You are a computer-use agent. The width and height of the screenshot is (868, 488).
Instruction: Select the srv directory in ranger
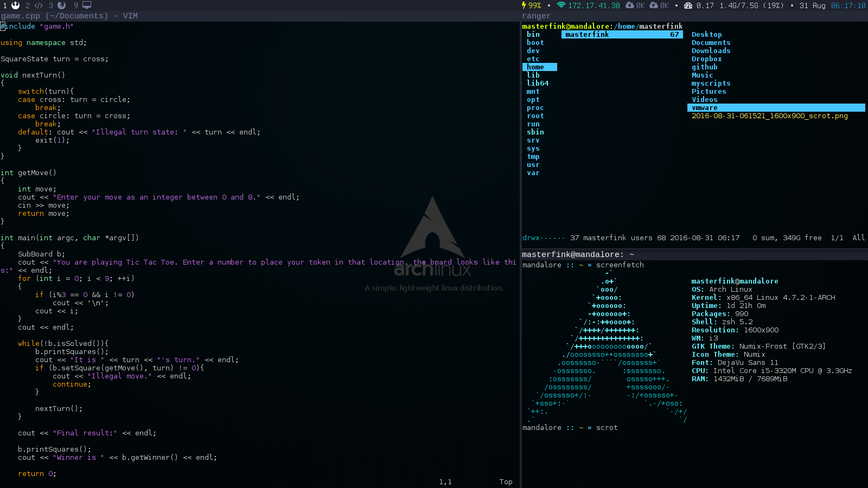coord(533,140)
